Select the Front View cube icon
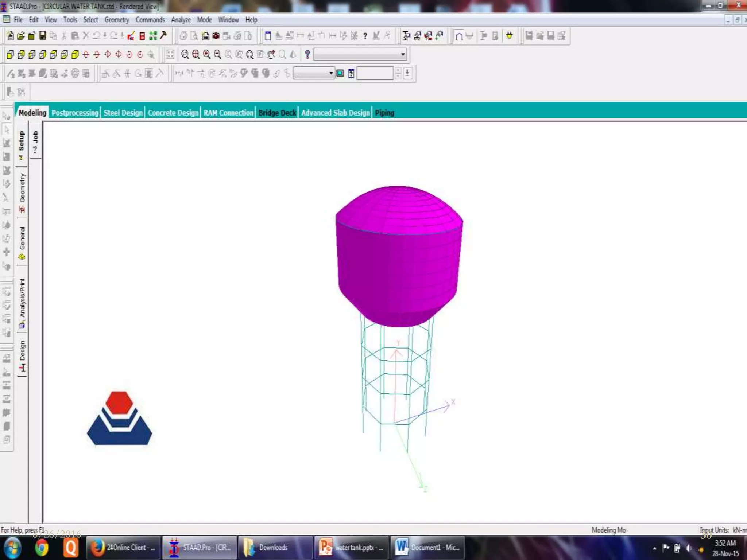This screenshot has height=560, width=747. point(10,55)
